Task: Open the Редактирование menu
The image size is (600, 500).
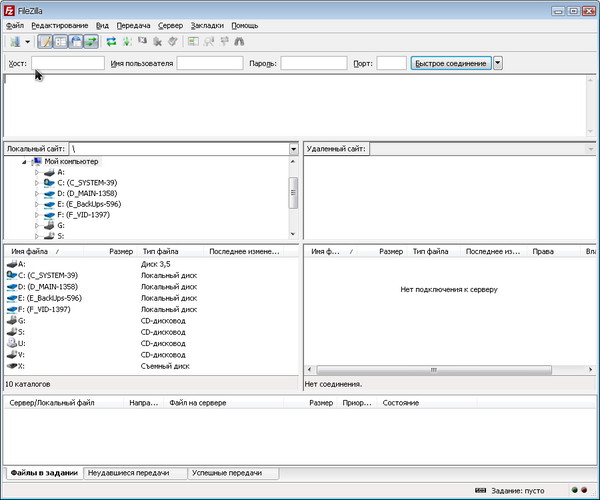Action: point(60,26)
